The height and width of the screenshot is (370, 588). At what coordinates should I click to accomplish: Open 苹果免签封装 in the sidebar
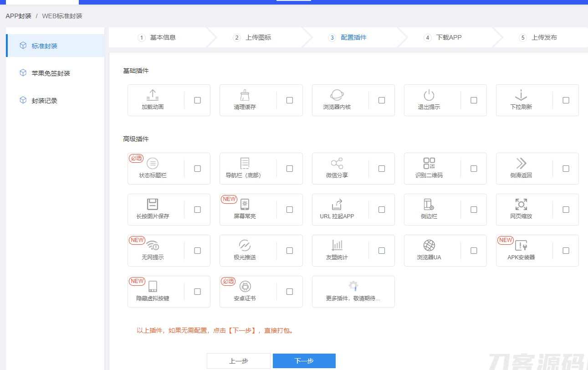(x=55, y=73)
